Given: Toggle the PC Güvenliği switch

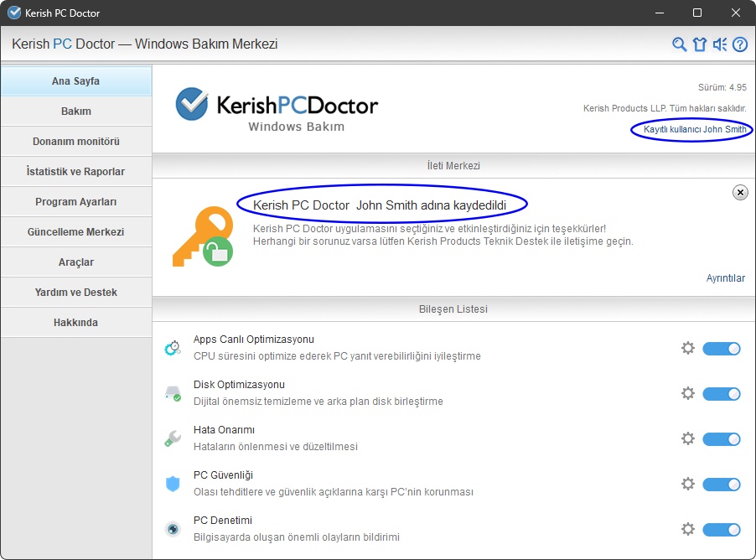Looking at the screenshot, I should click(x=721, y=484).
